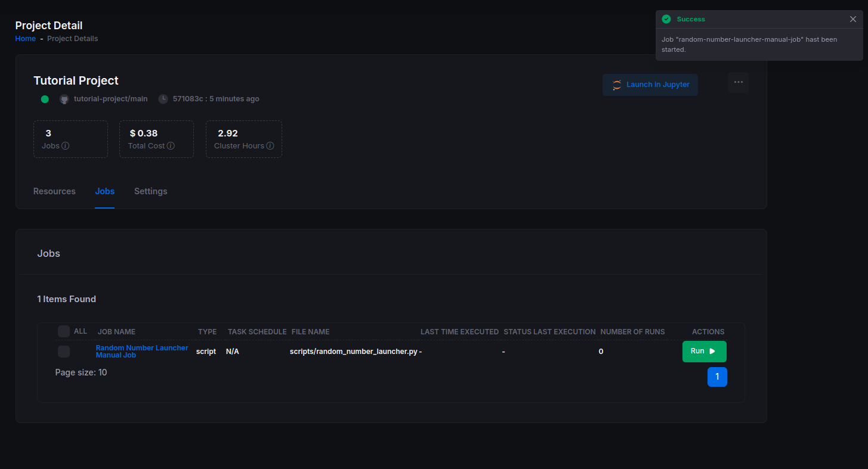Click the green project status indicator dot
Screen dimensions: 868x469
pyautogui.click(x=45, y=99)
